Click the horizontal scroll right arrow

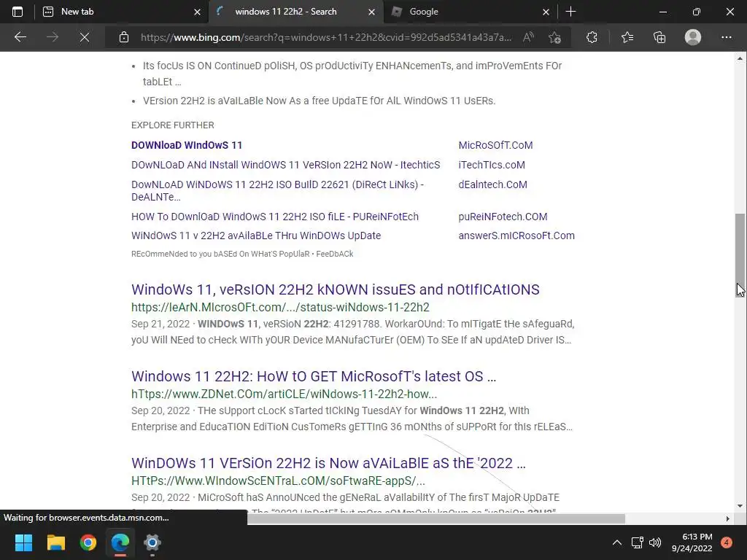click(727, 518)
